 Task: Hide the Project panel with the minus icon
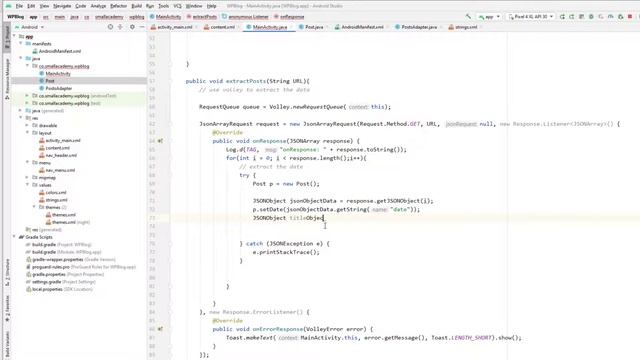142,27
